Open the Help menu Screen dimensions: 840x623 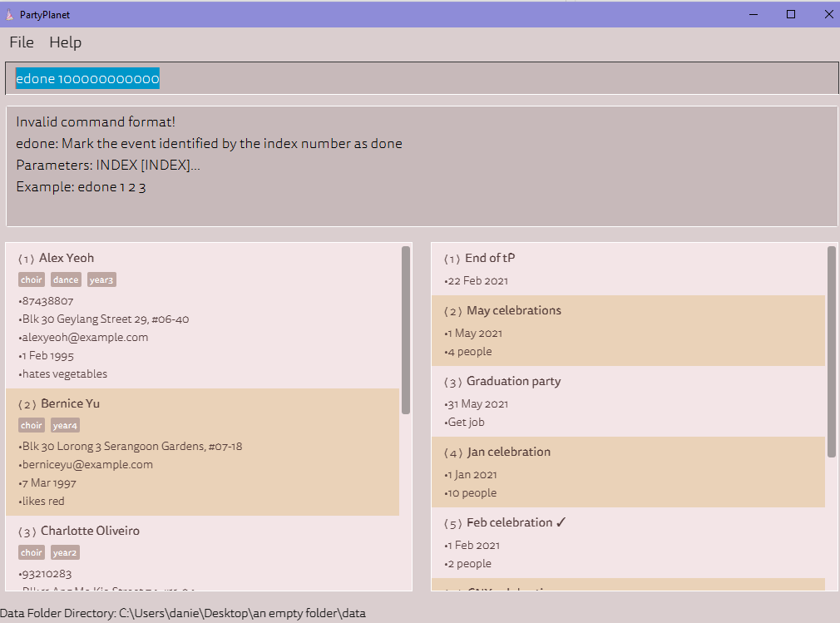[66, 42]
